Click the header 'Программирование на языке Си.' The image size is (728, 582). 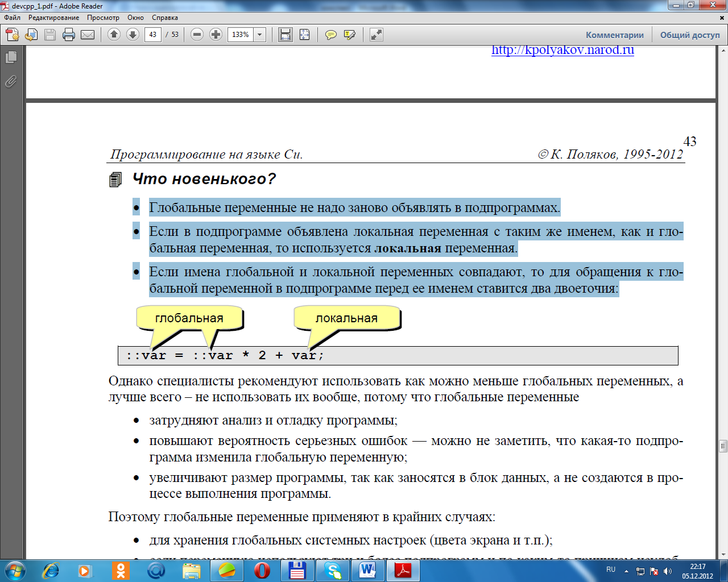206,155
